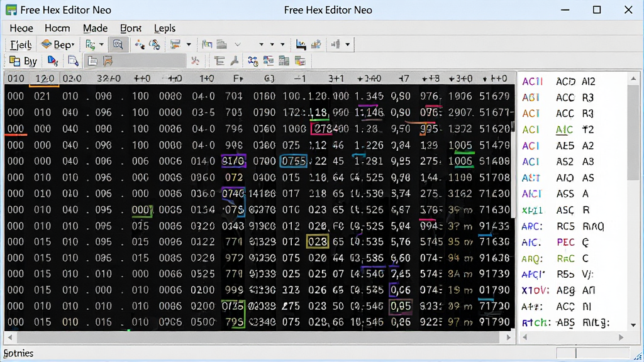The image size is (644, 362).
Task: Open the Hocm menu
Action: tap(57, 28)
